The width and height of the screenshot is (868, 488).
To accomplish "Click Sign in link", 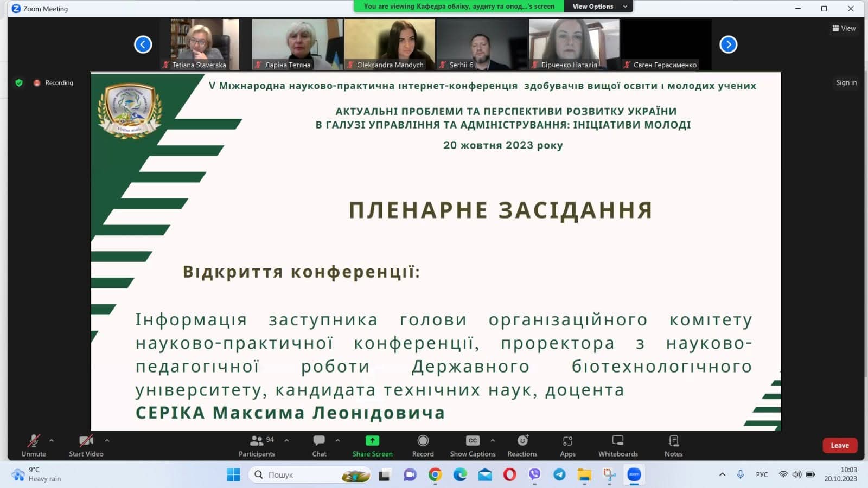I will (846, 82).
